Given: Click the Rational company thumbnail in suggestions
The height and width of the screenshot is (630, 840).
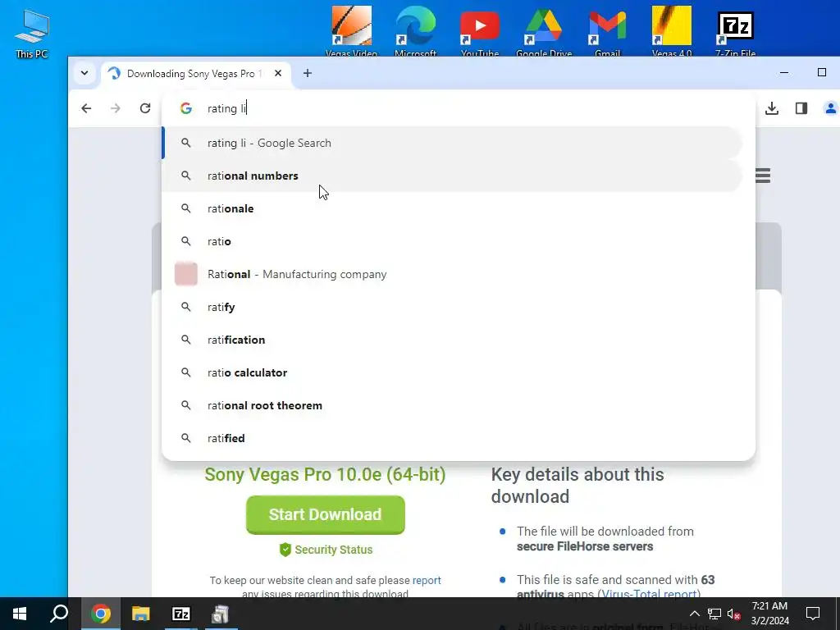Looking at the screenshot, I should [186, 274].
